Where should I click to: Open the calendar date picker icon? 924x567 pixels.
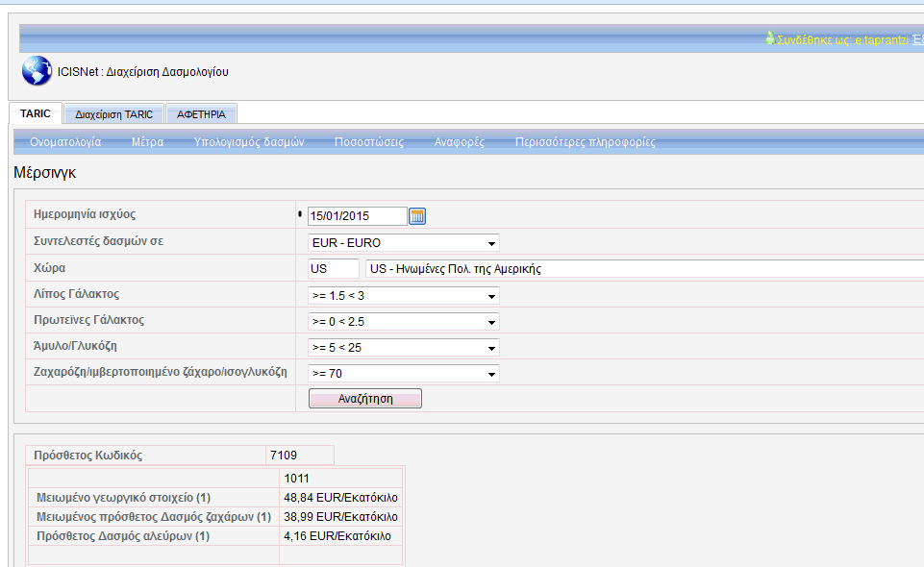[x=417, y=216]
